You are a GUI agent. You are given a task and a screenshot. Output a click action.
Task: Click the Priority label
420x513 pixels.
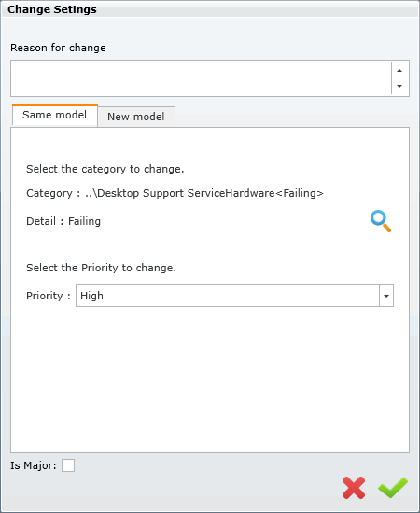click(49, 296)
